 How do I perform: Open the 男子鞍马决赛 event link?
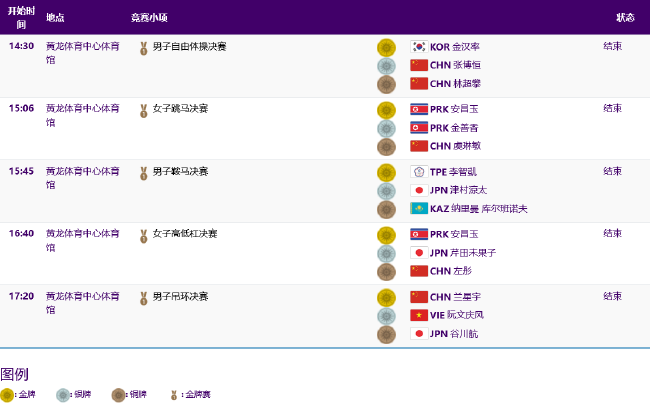point(180,171)
